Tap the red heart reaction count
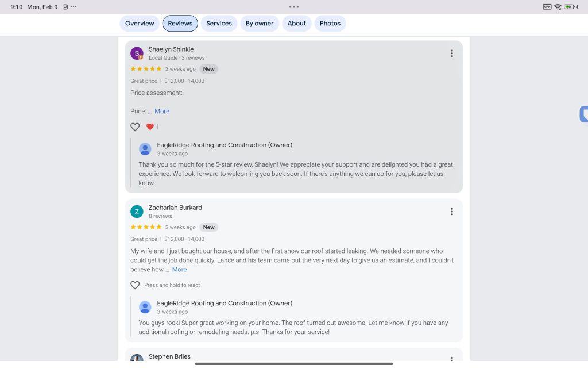This screenshot has width=588, height=368. pos(152,127)
